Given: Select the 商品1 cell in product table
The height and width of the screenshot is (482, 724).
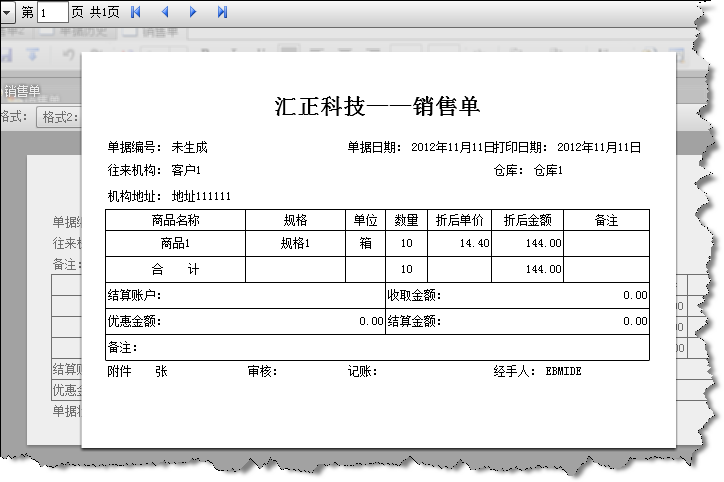Looking at the screenshot, I should (x=175, y=243).
